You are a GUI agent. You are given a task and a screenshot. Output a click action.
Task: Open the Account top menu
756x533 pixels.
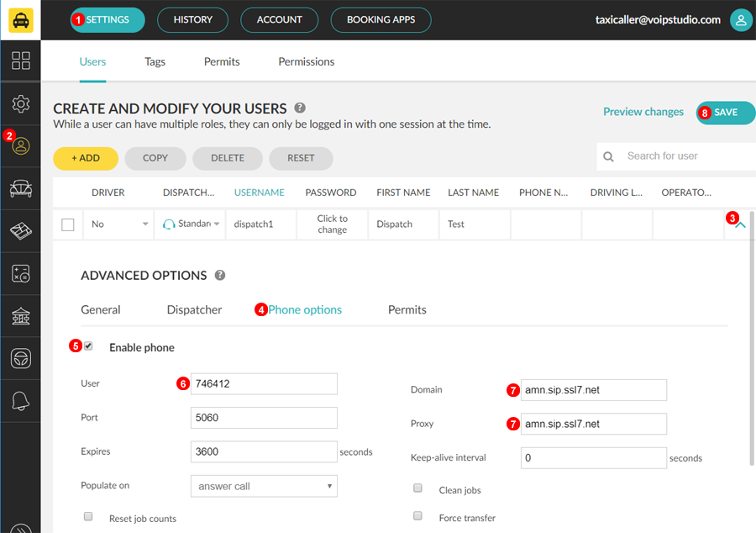click(279, 20)
